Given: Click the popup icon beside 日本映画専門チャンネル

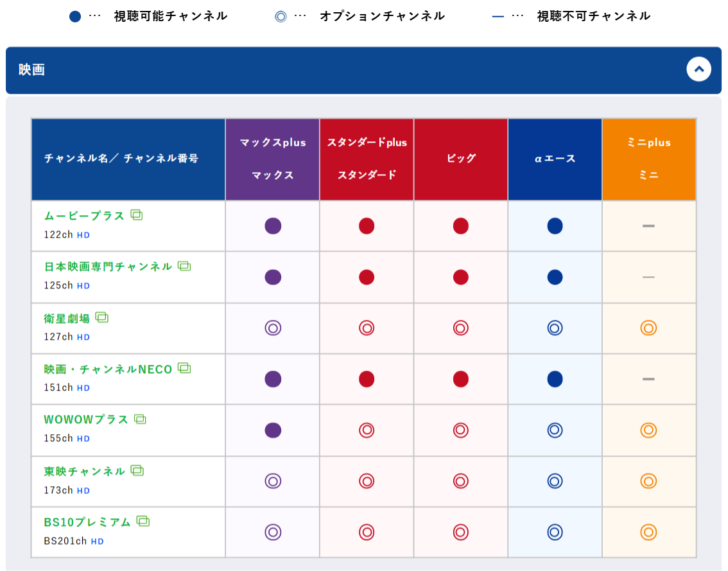Looking at the screenshot, I should pyautogui.click(x=184, y=266).
